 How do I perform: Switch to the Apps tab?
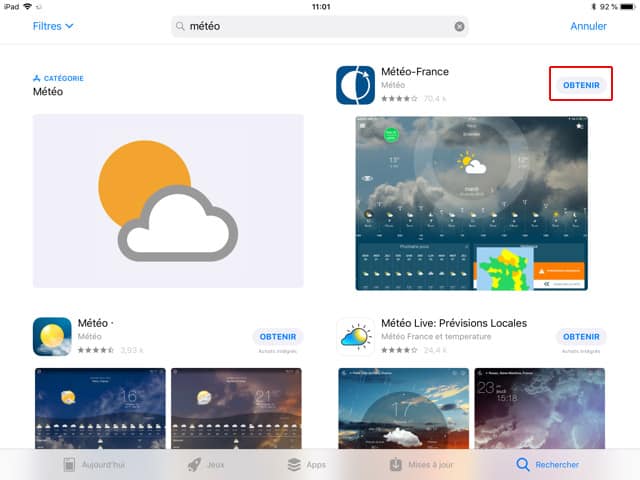(x=305, y=464)
